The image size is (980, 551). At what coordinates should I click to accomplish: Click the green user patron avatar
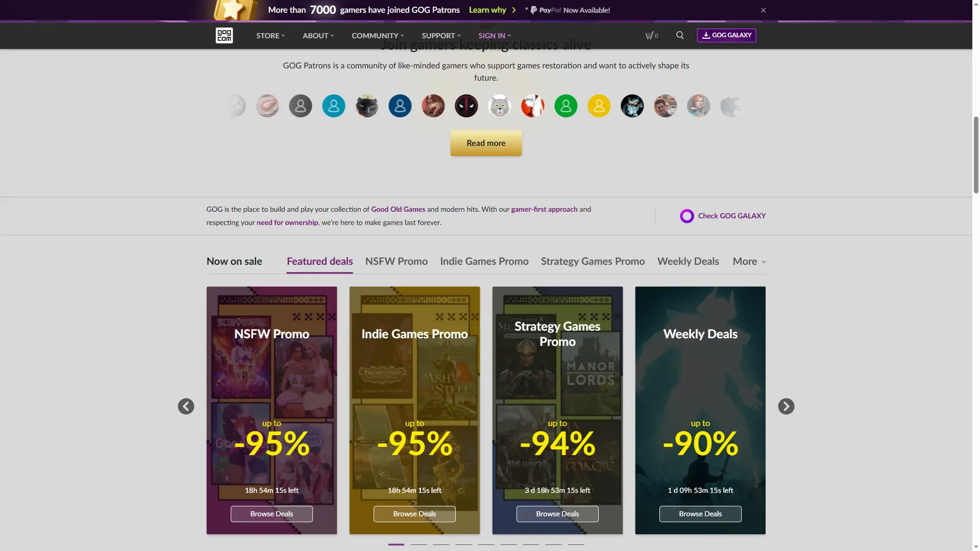(x=566, y=106)
